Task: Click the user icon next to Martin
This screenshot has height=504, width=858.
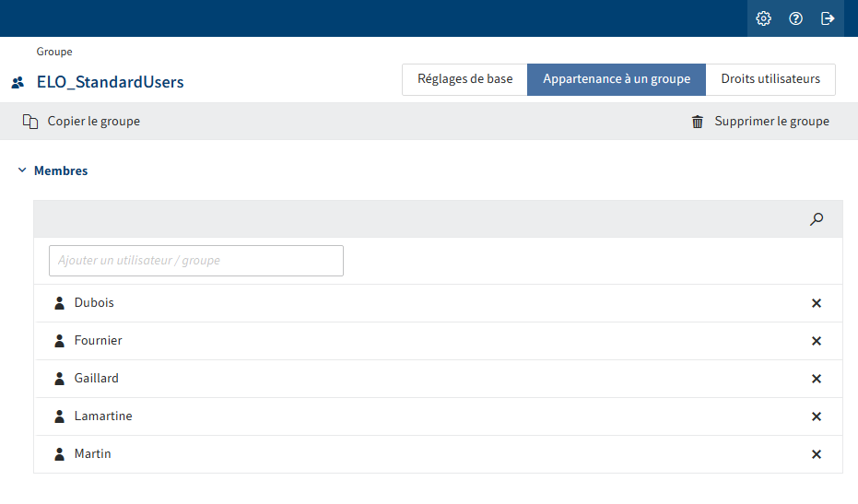Action: pyautogui.click(x=60, y=454)
